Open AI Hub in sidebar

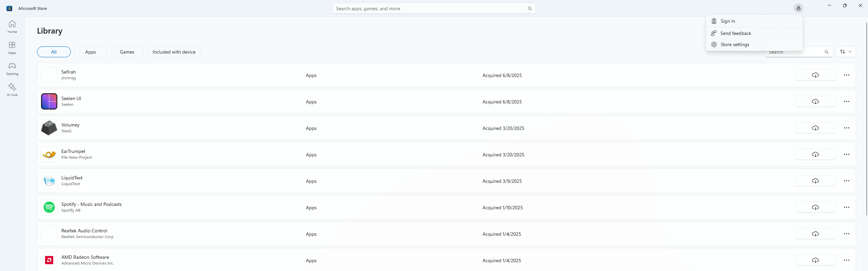point(12,90)
